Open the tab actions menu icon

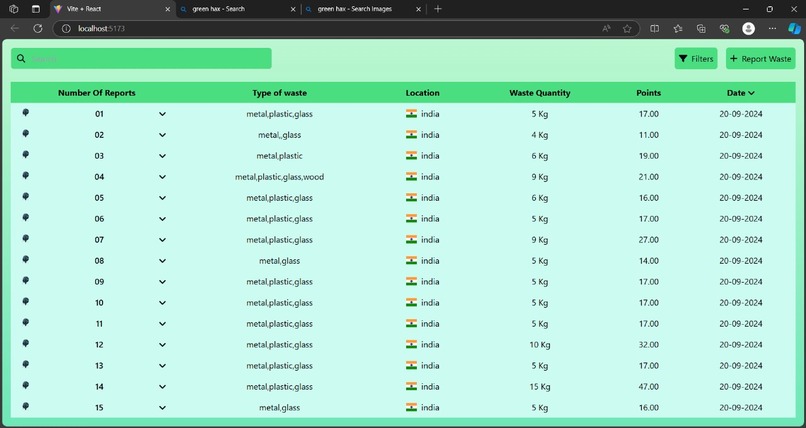[35, 9]
